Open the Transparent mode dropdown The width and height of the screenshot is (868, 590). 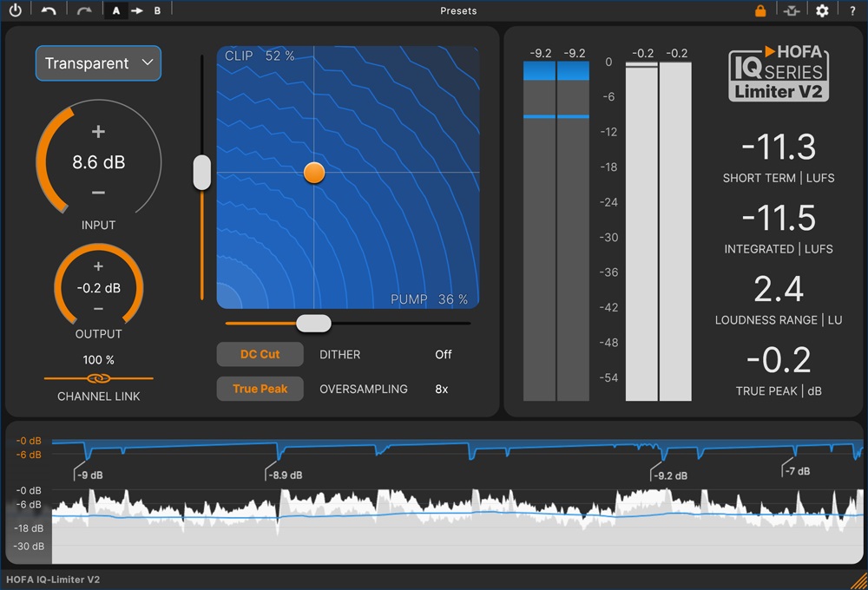[99, 63]
